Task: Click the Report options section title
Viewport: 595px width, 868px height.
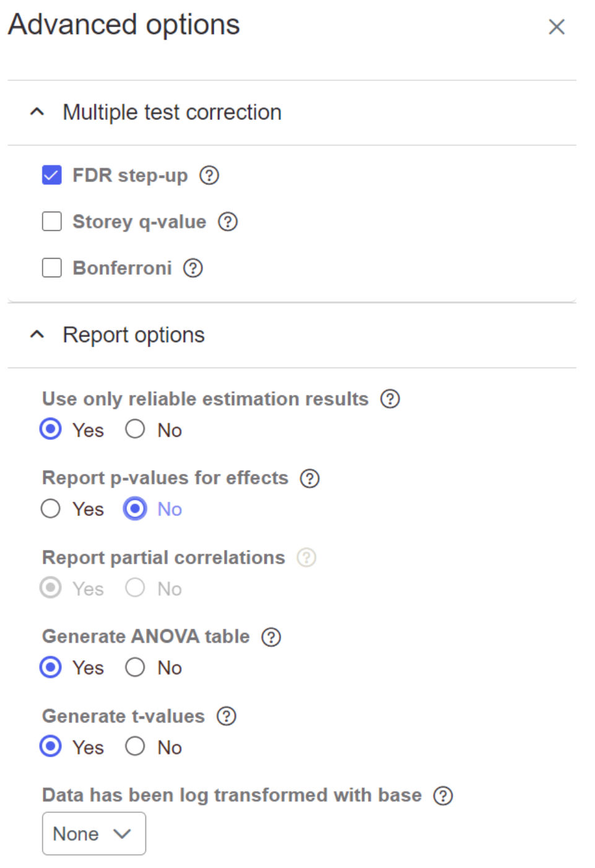Action: 134,335
